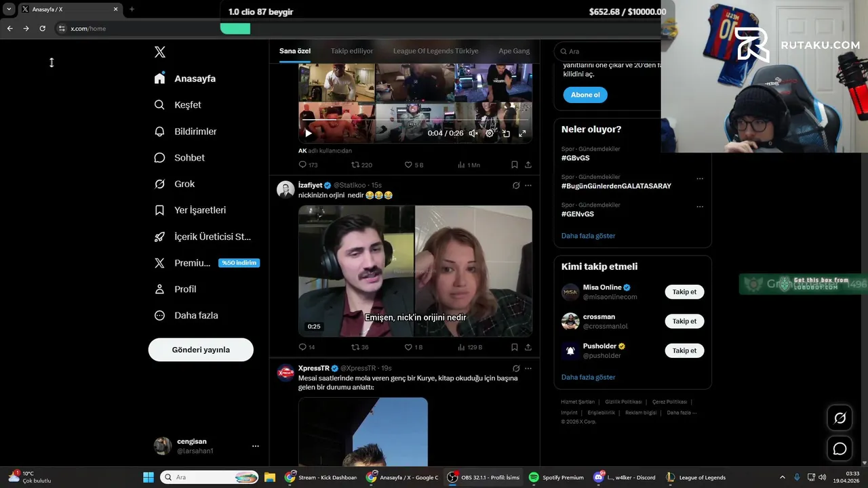
Task: Reply to the tweet with 173 replies
Action: point(308,165)
